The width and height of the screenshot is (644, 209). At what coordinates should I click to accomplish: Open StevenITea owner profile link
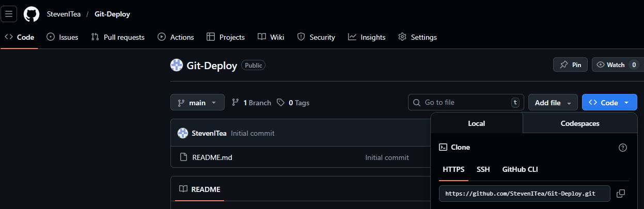click(64, 14)
